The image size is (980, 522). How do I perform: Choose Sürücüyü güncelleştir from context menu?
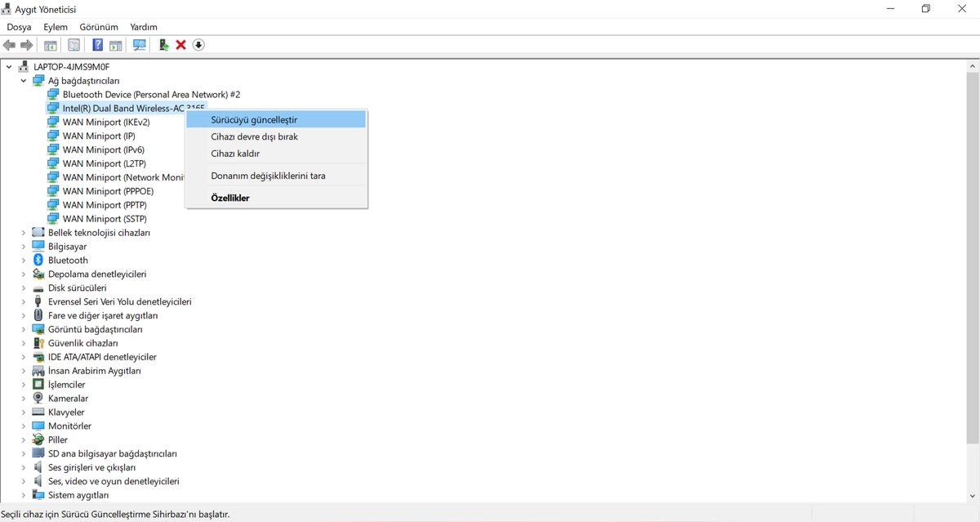click(x=253, y=119)
